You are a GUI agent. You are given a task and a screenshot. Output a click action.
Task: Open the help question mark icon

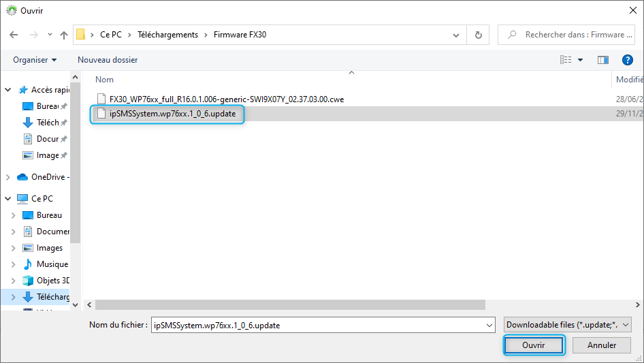(x=627, y=60)
